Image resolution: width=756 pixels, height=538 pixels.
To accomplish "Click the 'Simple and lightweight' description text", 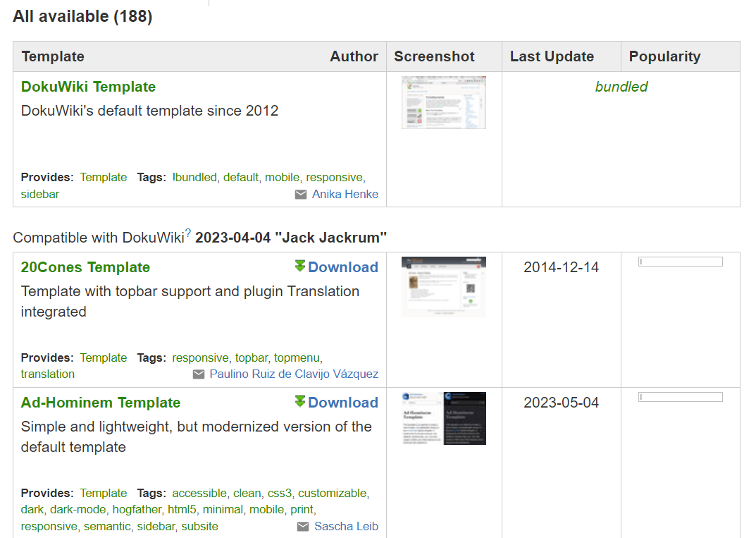I will [197, 437].
